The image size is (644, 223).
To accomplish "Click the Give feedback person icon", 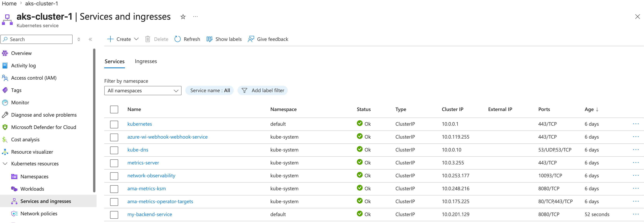I will pyautogui.click(x=251, y=39).
